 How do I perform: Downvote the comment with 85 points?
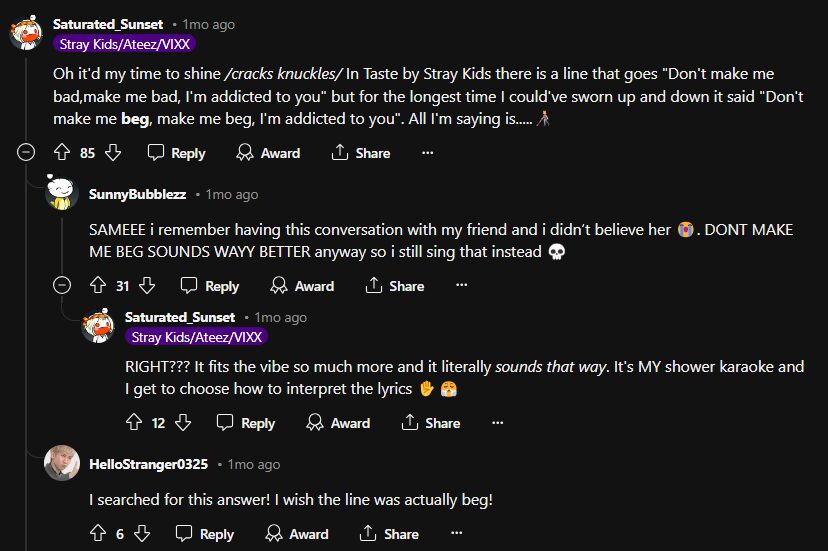[x=113, y=153]
